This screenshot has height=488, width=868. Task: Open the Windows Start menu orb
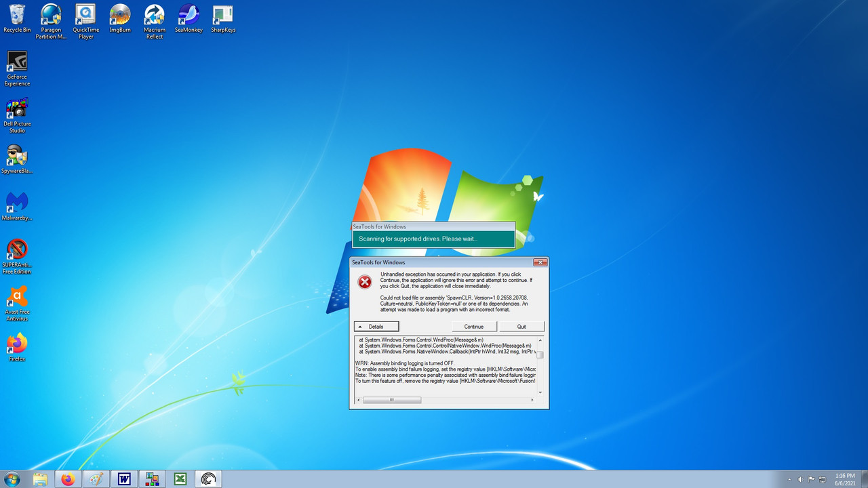pos(12,479)
